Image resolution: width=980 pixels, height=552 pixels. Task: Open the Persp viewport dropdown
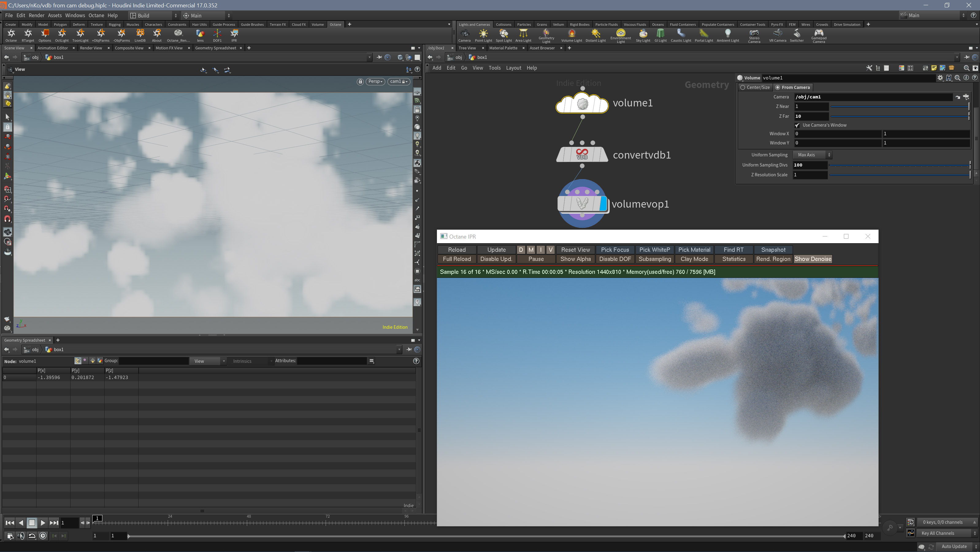pyautogui.click(x=375, y=81)
